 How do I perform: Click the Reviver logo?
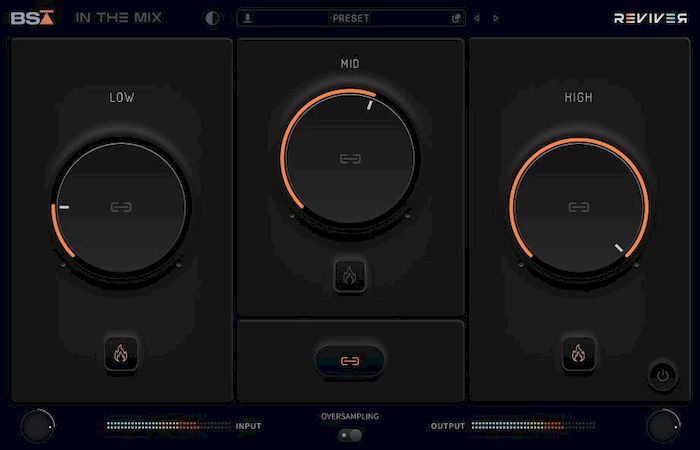[x=650, y=18]
